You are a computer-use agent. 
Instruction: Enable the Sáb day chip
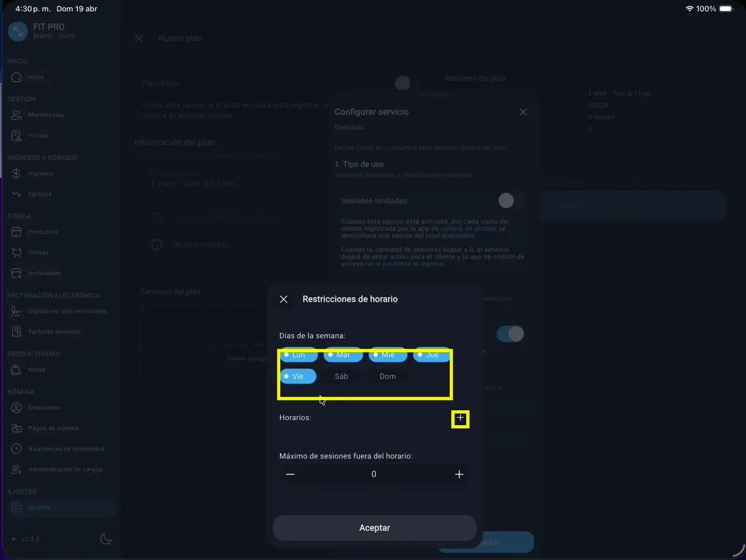coord(342,377)
